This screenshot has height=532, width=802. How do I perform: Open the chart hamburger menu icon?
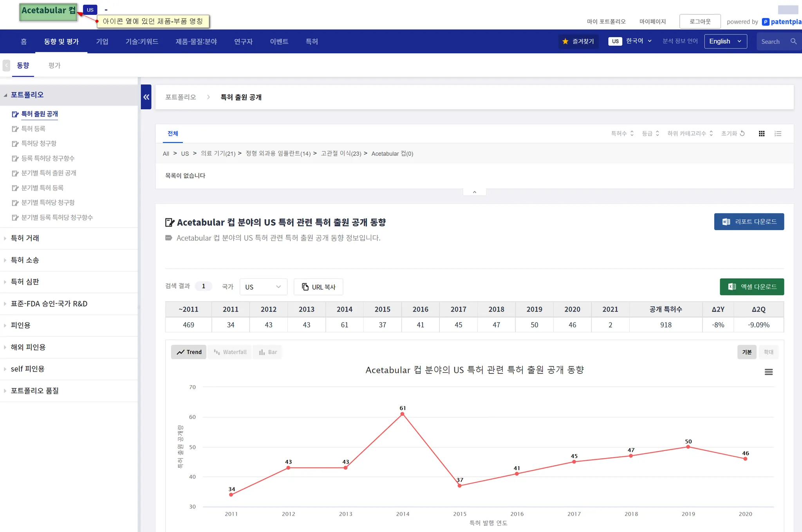(768, 372)
